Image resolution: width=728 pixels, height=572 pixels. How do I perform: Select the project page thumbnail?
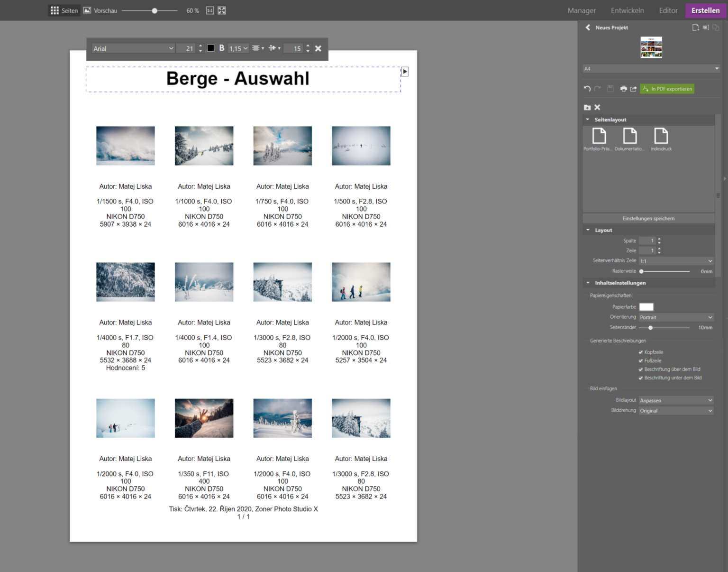tap(651, 47)
